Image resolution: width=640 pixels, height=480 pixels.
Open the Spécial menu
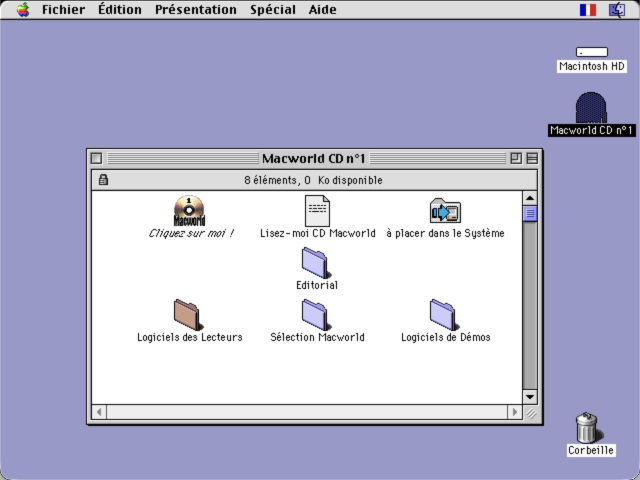point(273,9)
